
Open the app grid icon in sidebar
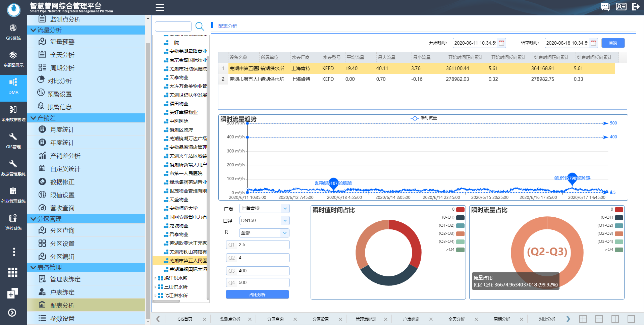click(x=13, y=272)
